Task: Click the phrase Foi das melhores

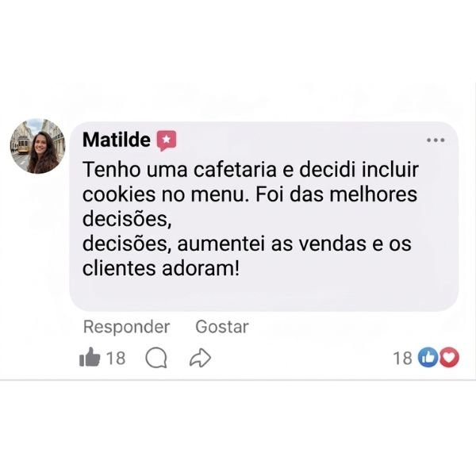Action: [336, 194]
